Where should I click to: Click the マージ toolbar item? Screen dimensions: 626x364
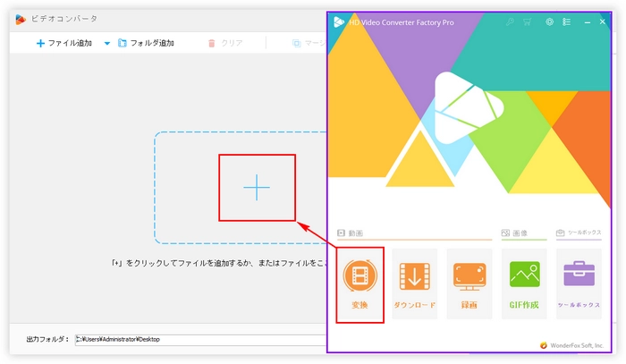pyautogui.click(x=309, y=43)
